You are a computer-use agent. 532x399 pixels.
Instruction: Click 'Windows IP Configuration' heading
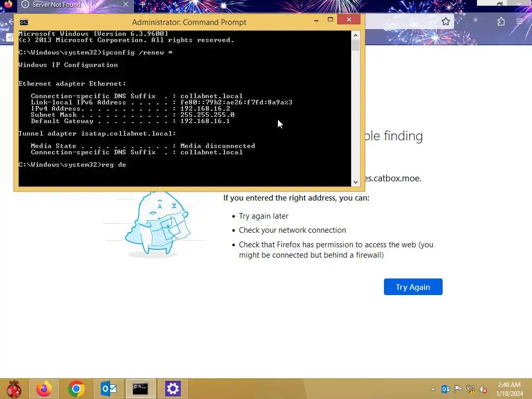tap(68, 65)
